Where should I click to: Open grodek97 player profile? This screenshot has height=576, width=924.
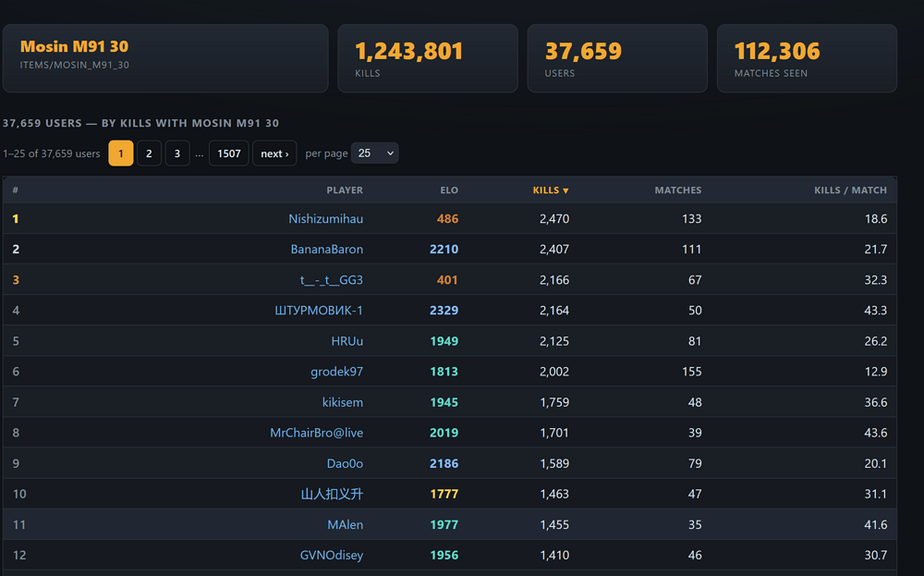(x=336, y=372)
